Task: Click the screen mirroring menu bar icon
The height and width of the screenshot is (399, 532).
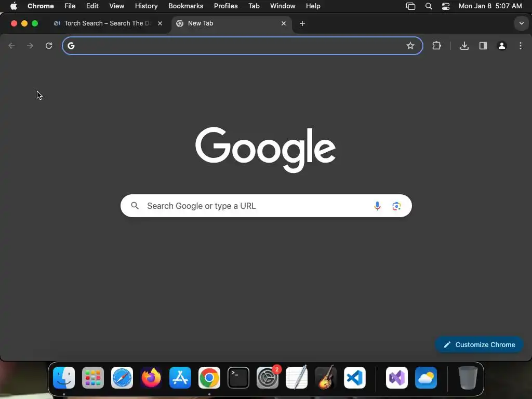Action: pyautogui.click(x=411, y=6)
